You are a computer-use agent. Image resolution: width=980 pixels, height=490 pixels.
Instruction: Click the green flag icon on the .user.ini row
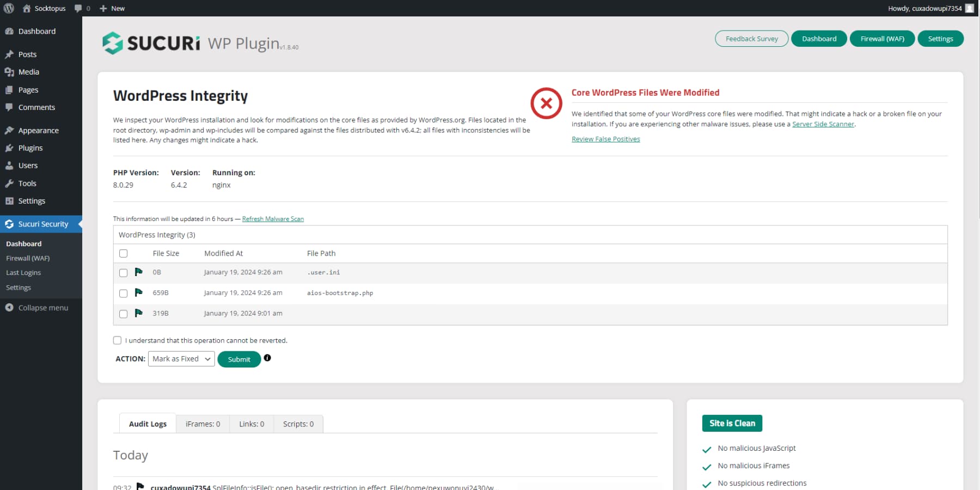[x=139, y=272]
